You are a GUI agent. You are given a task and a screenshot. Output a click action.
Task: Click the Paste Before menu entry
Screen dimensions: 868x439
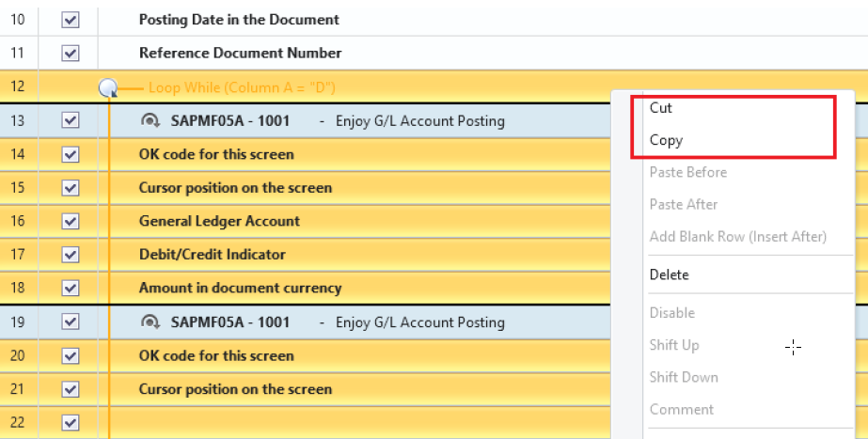[x=687, y=172]
